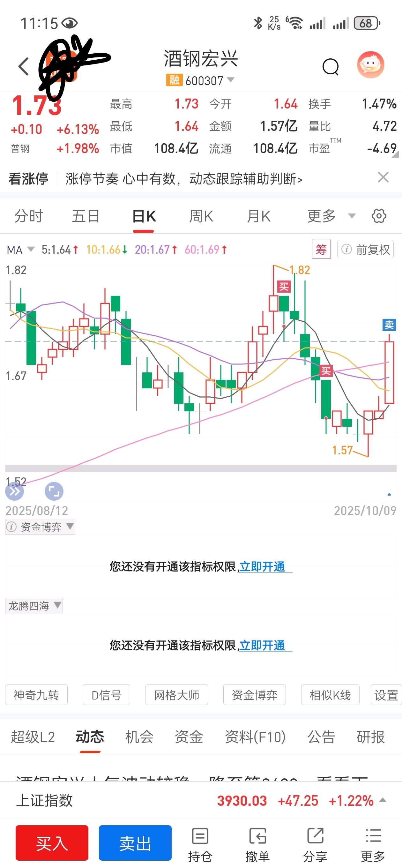Image resolution: width=402 pixels, height=868 pixels.
Task: Toggle 前复权 price adjustment option
Action: pos(365,249)
